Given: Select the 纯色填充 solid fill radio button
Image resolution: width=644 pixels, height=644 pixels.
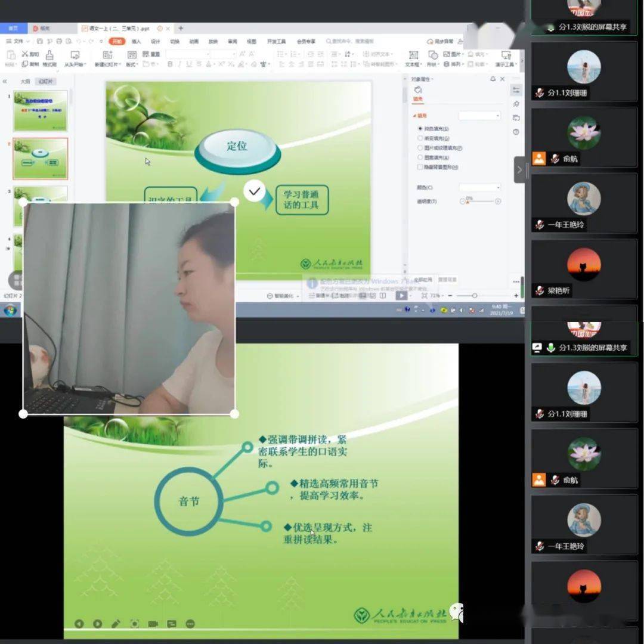Looking at the screenshot, I should (x=420, y=129).
